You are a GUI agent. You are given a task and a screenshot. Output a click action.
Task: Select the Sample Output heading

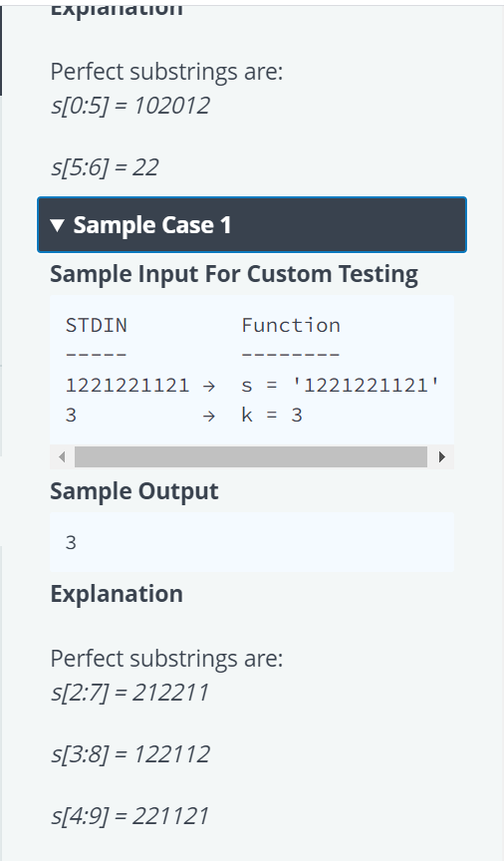tap(133, 491)
